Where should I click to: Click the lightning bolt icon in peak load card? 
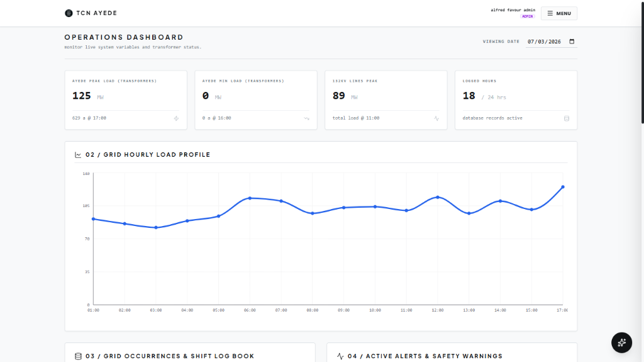click(x=176, y=118)
